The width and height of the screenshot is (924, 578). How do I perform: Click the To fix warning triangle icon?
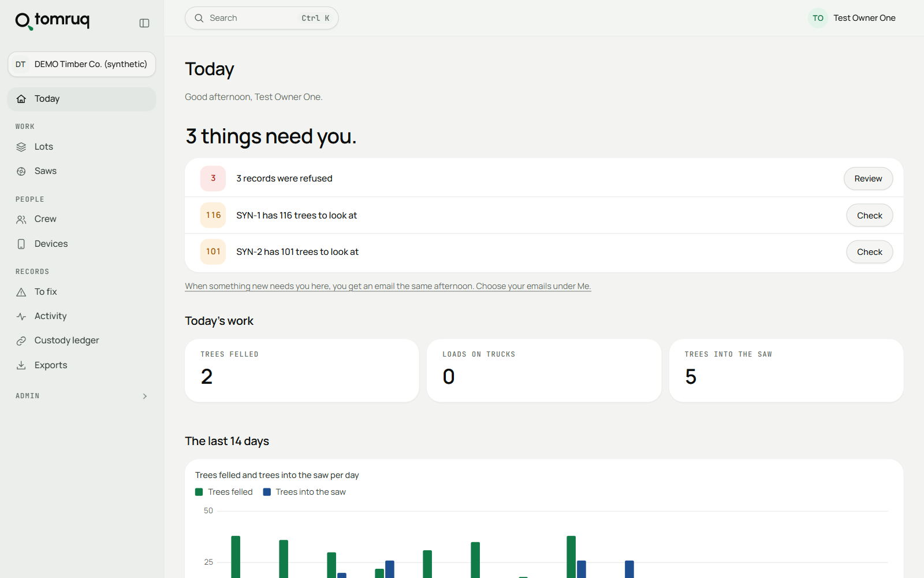21,292
